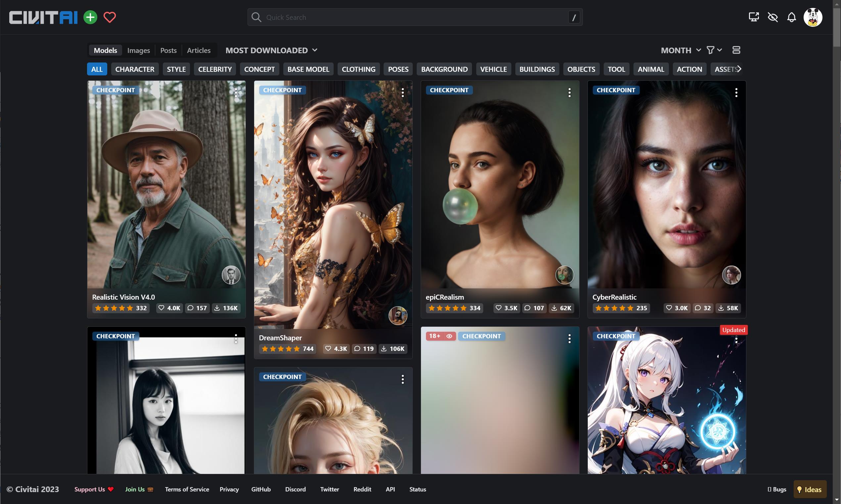Click the green plus create button

click(x=90, y=17)
